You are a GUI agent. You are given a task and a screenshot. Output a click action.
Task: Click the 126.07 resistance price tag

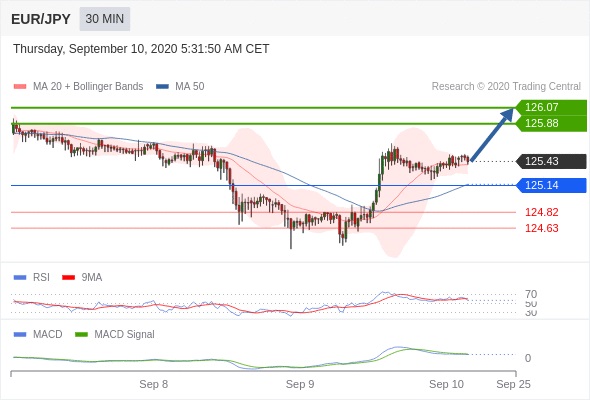(x=551, y=107)
